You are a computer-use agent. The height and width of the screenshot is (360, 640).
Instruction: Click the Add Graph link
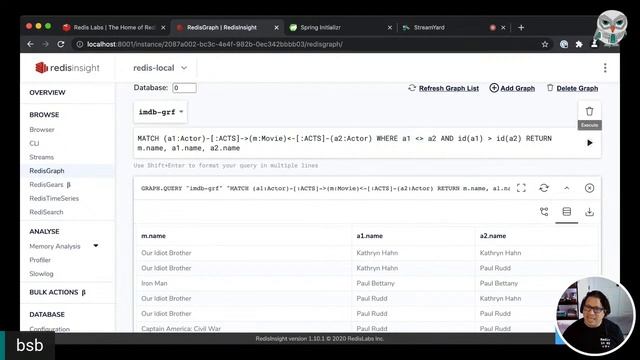tap(518, 88)
